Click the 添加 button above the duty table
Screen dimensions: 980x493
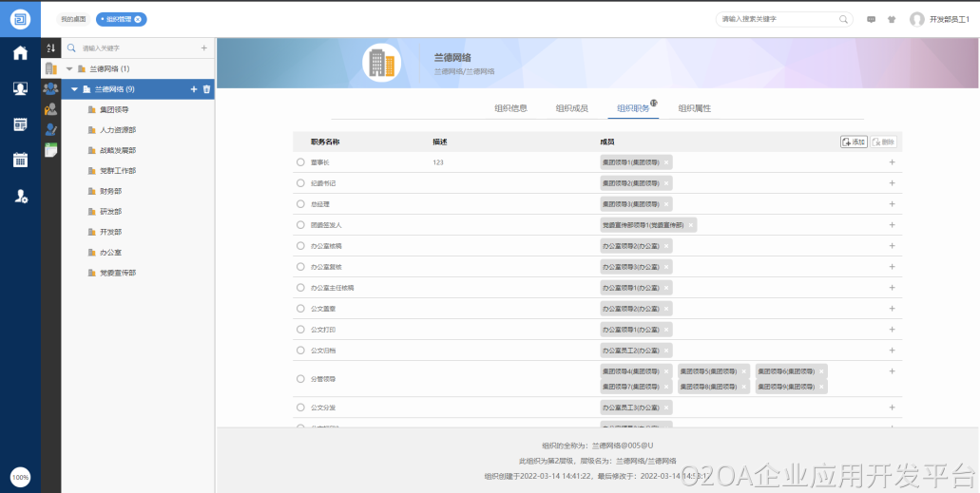click(854, 142)
